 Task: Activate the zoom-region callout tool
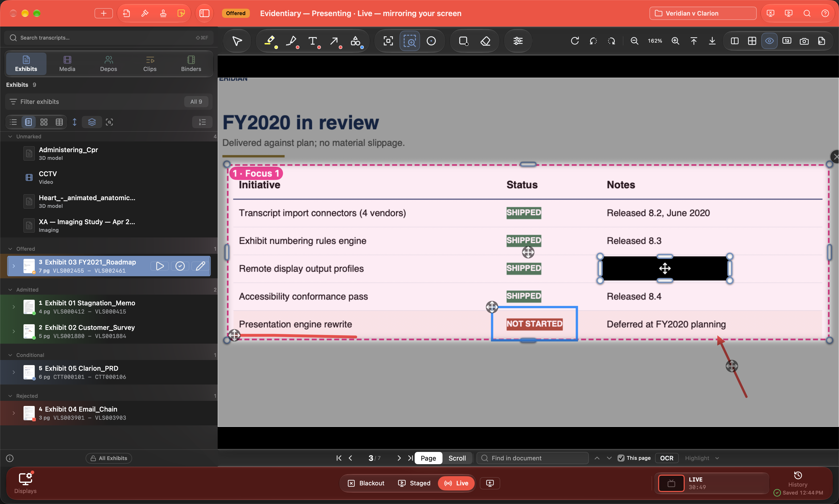pyautogui.click(x=410, y=41)
